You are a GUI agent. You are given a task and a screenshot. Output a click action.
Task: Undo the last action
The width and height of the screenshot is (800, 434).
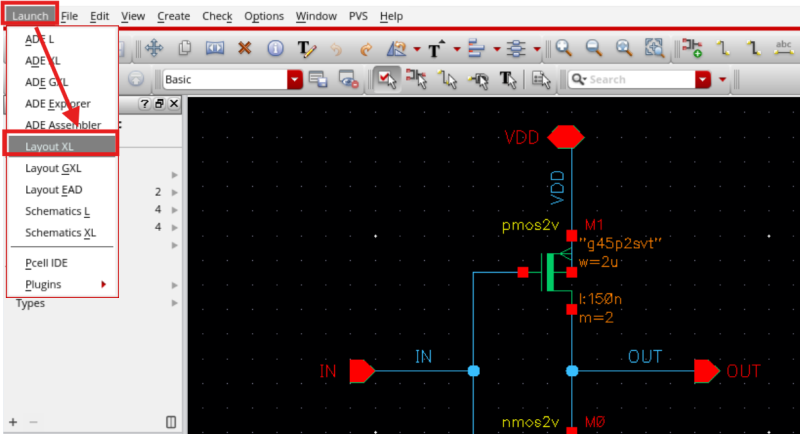click(336, 49)
